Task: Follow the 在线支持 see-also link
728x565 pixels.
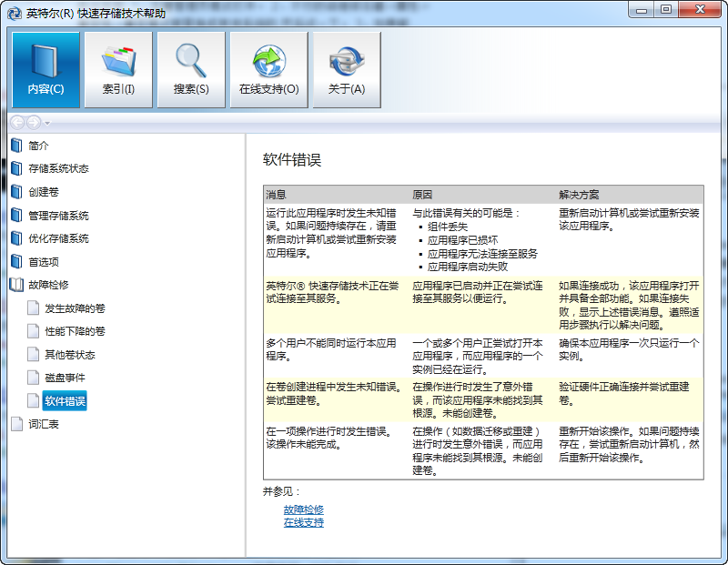Action: 304,522
